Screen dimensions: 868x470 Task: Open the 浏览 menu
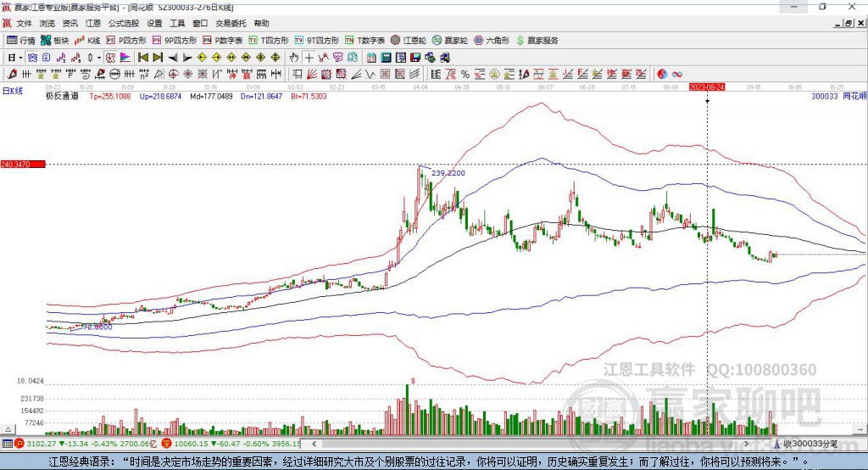[x=47, y=23]
